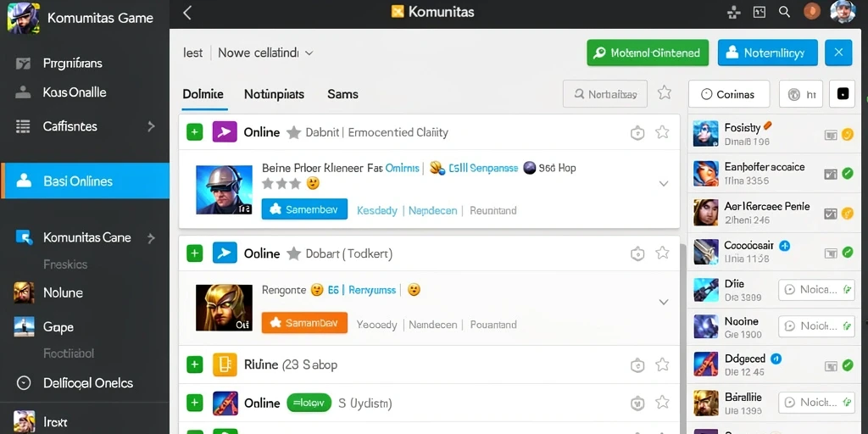Click the shield icon on Dobart row

point(637,253)
